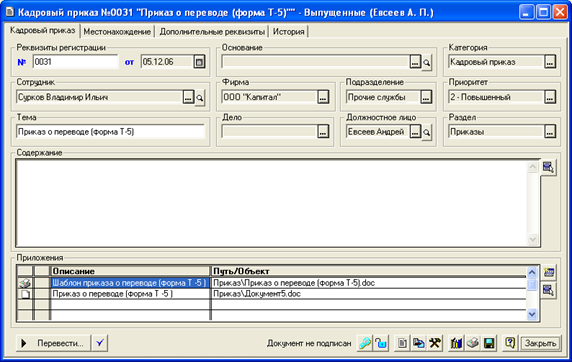Click the hammer and wrench tools icon
The width and height of the screenshot is (572, 362).
[434, 343]
